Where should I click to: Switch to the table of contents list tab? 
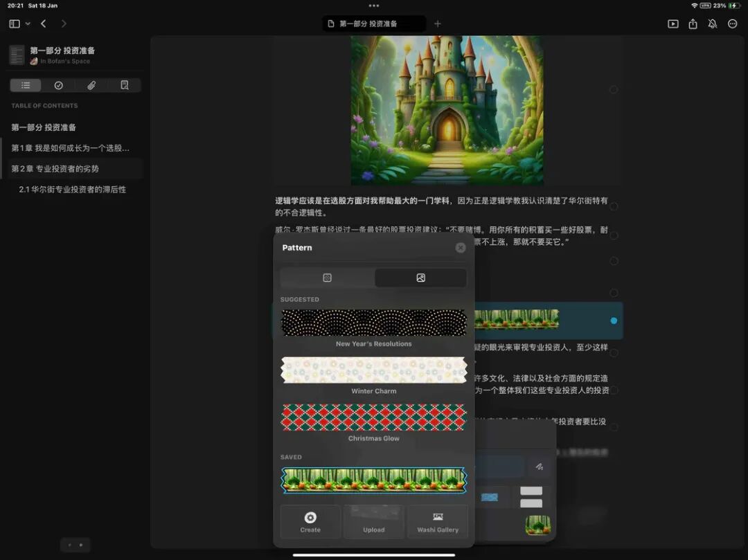point(26,85)
